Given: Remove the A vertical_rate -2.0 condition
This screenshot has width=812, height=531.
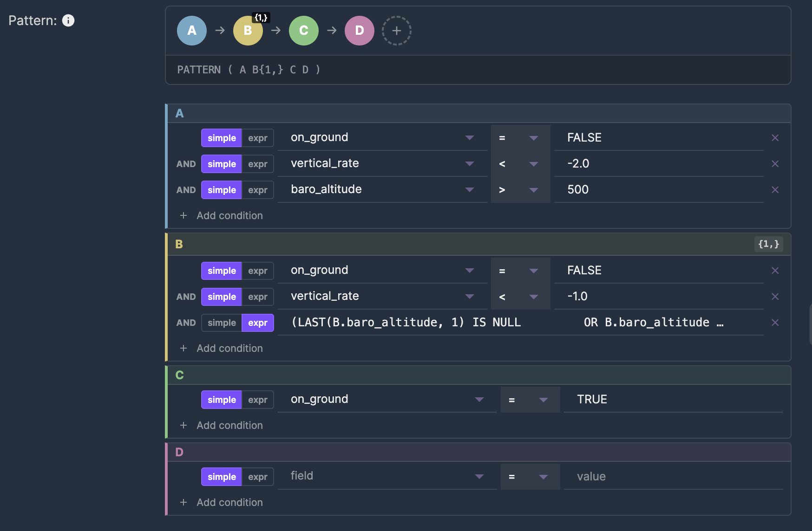Looking at the screenshot, I should pyautogui.click(x=775, y=164).
